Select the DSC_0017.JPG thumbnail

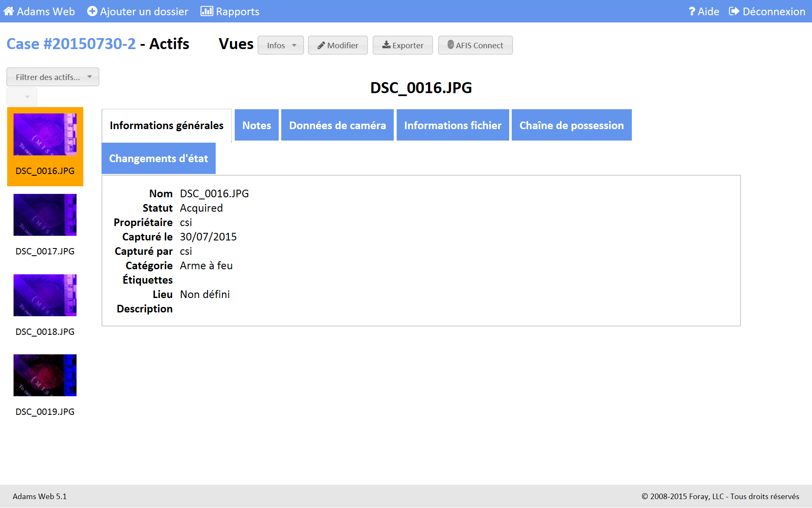(x=45, y=215)
